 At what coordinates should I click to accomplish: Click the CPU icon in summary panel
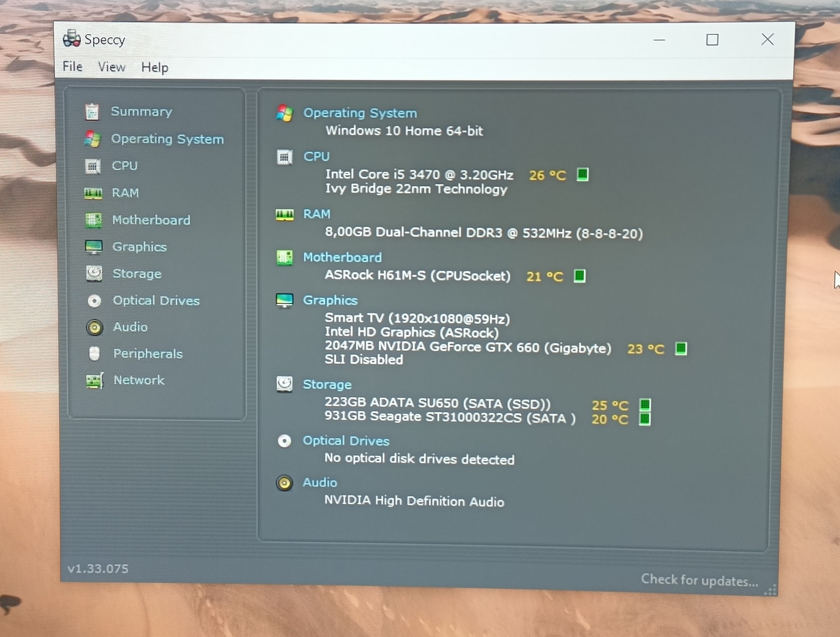point(285,157)
